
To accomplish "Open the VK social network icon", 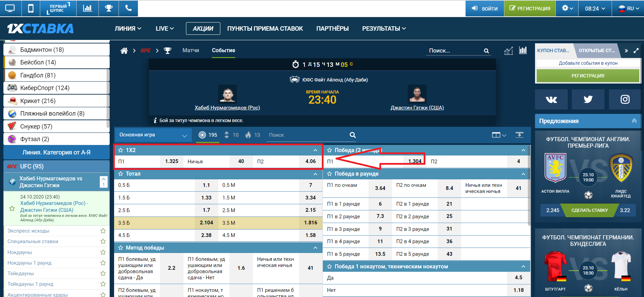I will (551, 99).
